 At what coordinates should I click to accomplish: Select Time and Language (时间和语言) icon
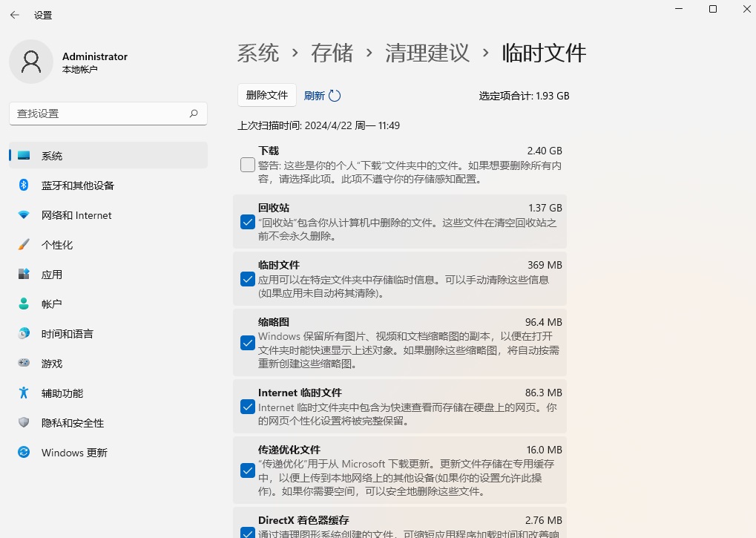coord(22,333)
